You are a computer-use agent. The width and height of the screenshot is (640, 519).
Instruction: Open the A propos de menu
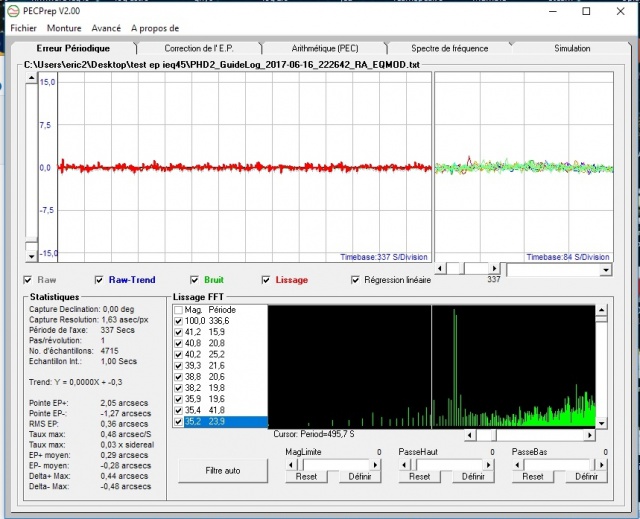155,28
